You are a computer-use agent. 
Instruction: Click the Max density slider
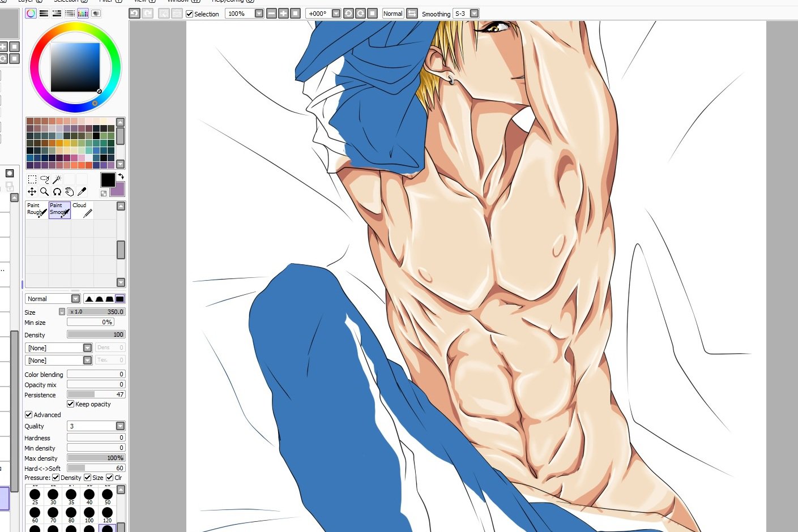[96, 458]
